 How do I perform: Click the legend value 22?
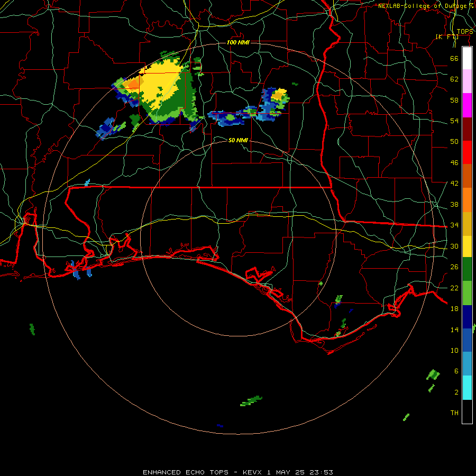tap(454, 288)
